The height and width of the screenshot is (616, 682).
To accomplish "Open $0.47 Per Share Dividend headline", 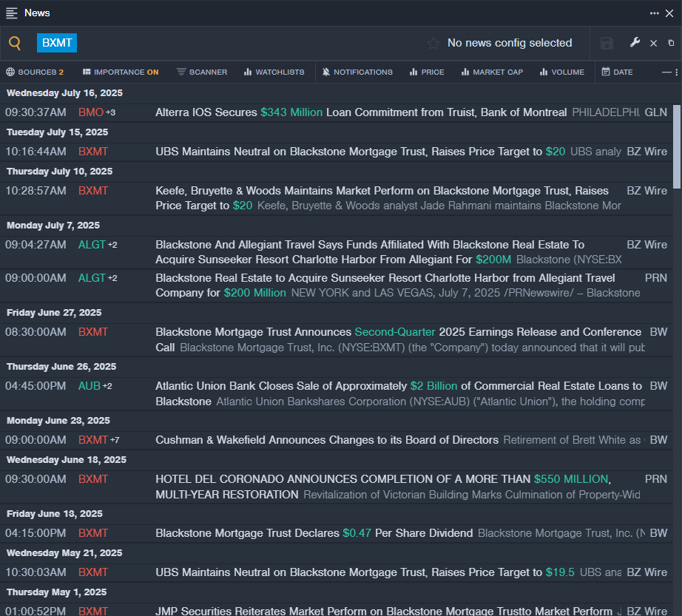I will (x=314, y=533).
